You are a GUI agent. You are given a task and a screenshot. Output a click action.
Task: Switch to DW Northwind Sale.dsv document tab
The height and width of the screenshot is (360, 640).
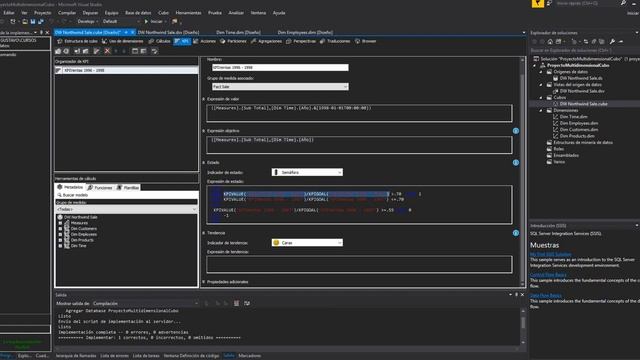point(168,32)
